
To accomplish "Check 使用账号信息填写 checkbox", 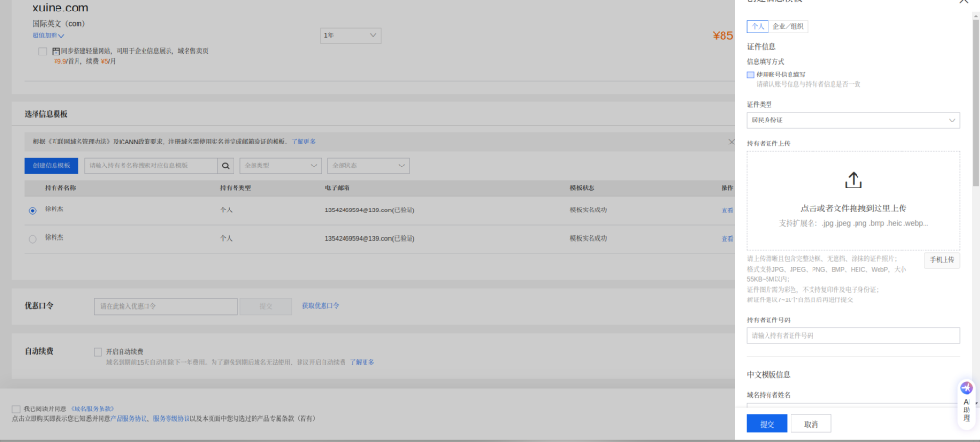I will pyautogui.click(x=751, y=74).
